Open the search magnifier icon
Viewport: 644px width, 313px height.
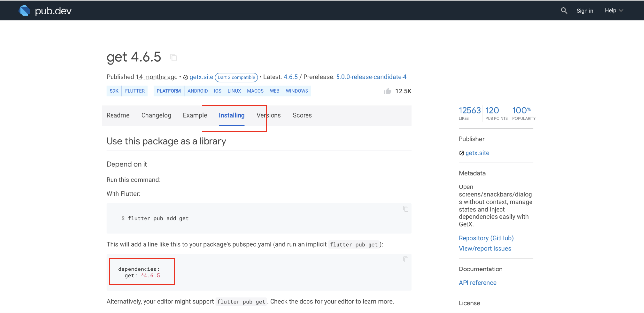tap(564, 11)
